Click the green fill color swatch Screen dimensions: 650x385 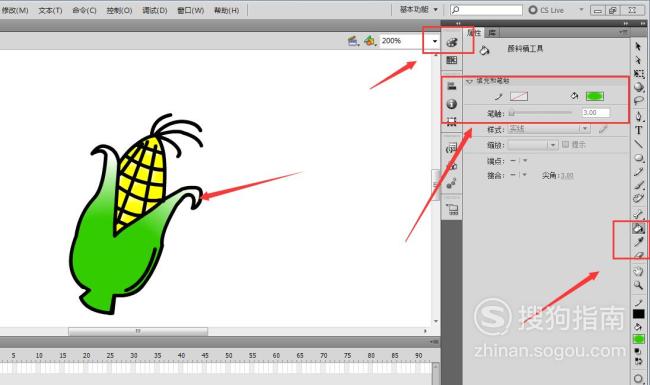point(594,96)
